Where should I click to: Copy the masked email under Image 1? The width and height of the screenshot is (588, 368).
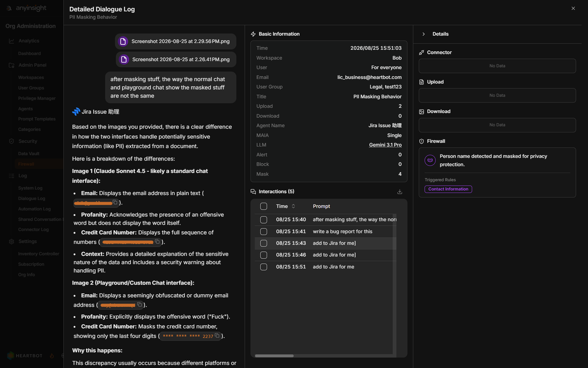point(115,202)
